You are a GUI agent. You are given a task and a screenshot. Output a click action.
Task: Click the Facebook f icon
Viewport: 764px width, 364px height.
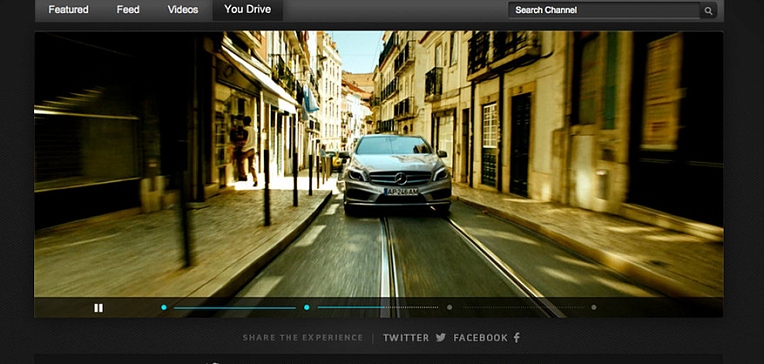516,337
